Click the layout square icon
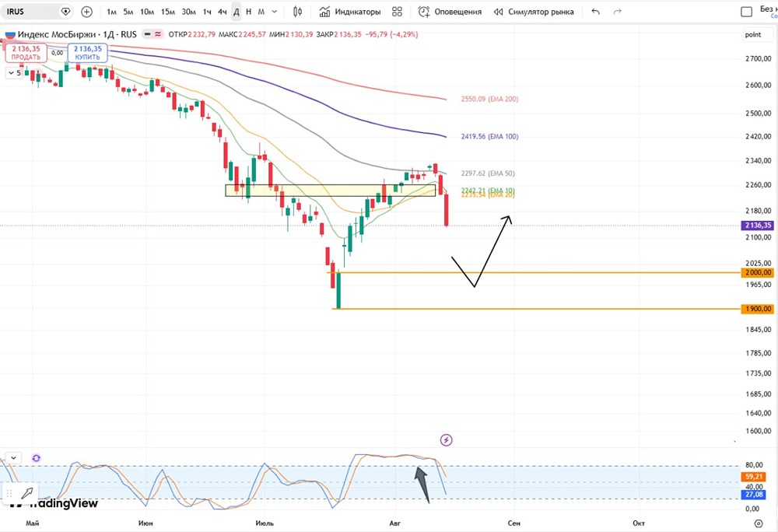The image size is (778, 532). coord(746,12)
